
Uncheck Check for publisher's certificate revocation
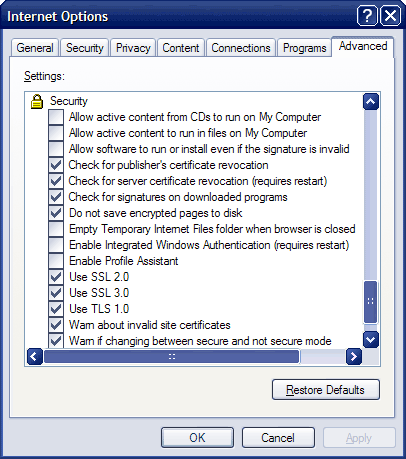coord(56,165)
